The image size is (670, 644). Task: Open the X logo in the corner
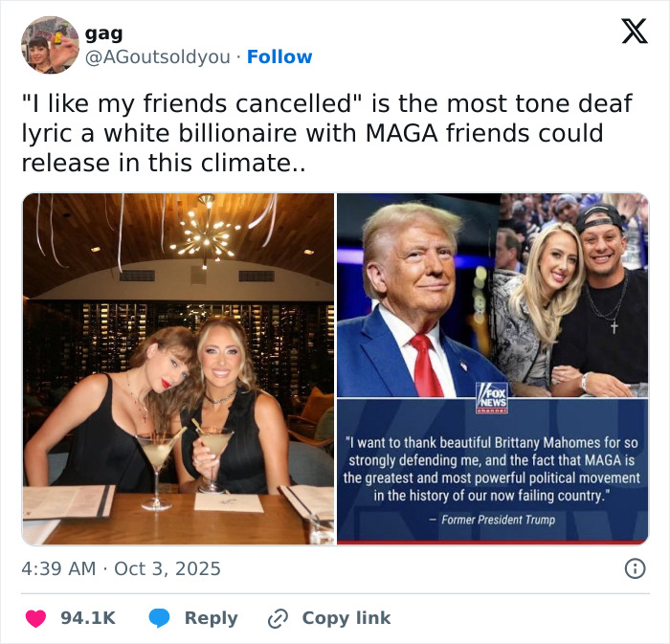[634, 33]
